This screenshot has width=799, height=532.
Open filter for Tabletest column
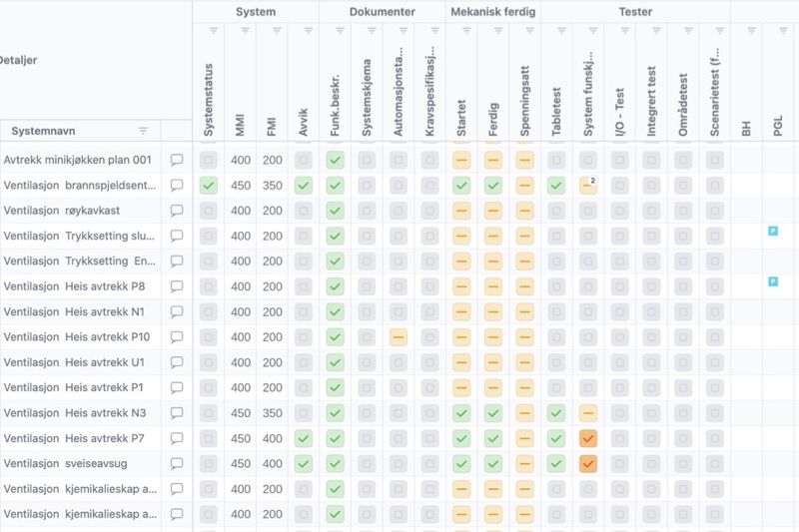point(561,31)
